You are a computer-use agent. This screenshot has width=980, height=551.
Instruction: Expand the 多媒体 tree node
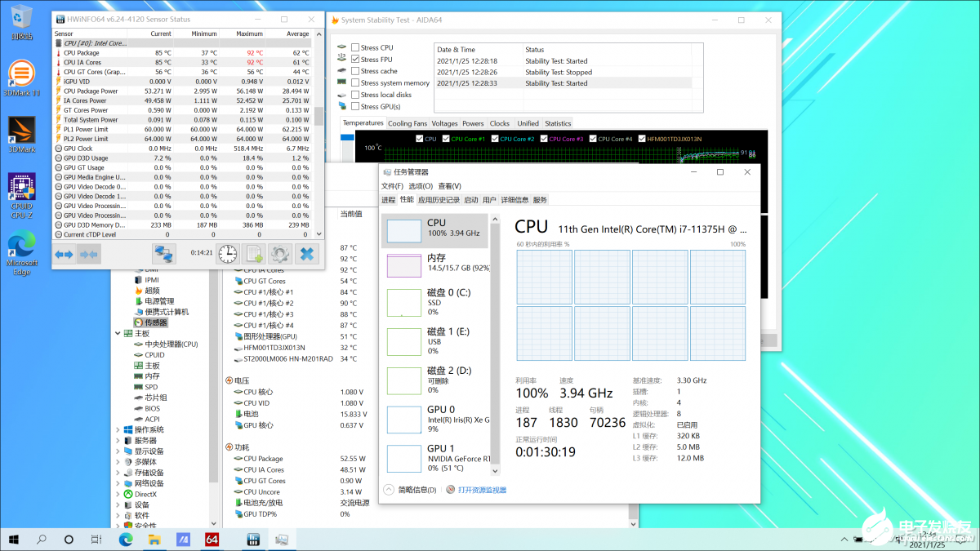(118, 461)
